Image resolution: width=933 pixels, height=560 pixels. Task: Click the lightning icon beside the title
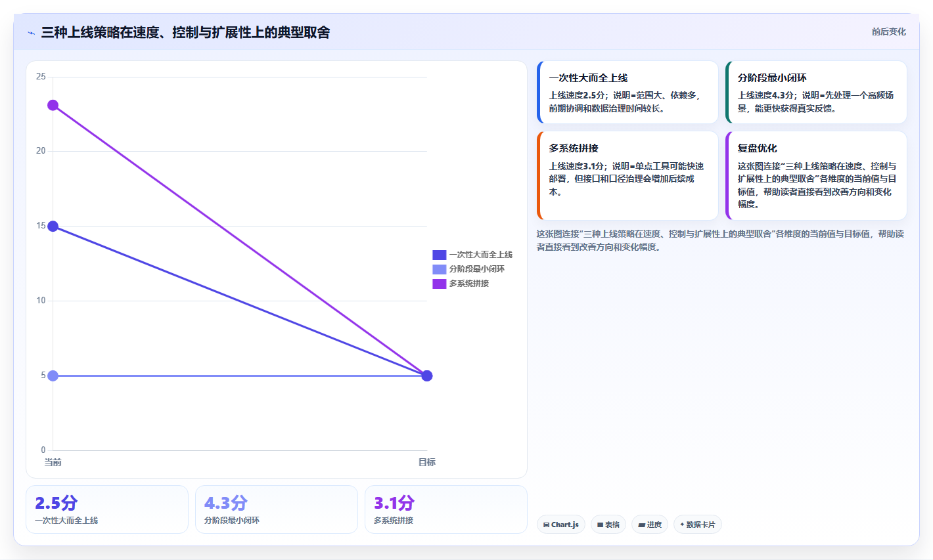(x=31, y=33)
